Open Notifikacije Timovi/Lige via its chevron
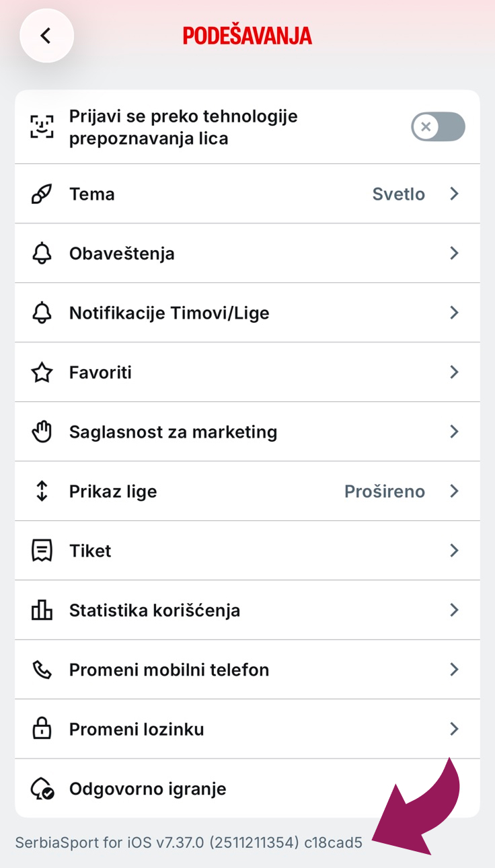Viewport: 495px width, 868px height. [x=454, y=313]
